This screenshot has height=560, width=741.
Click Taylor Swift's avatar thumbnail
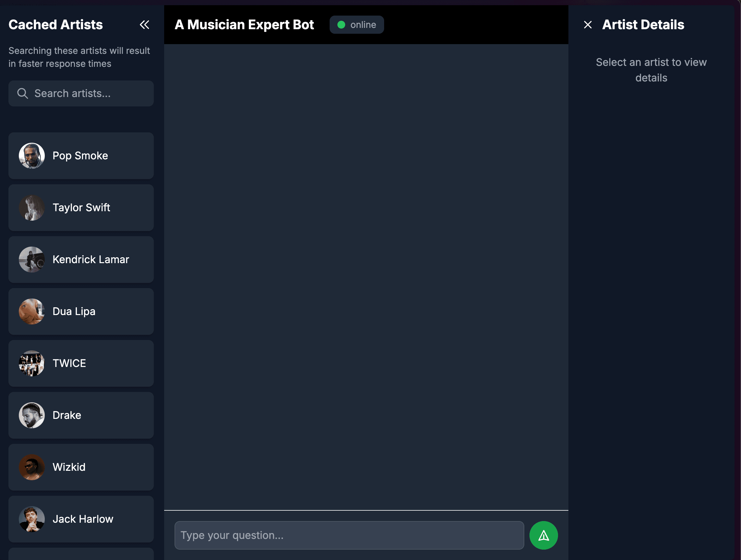point(32,208)
